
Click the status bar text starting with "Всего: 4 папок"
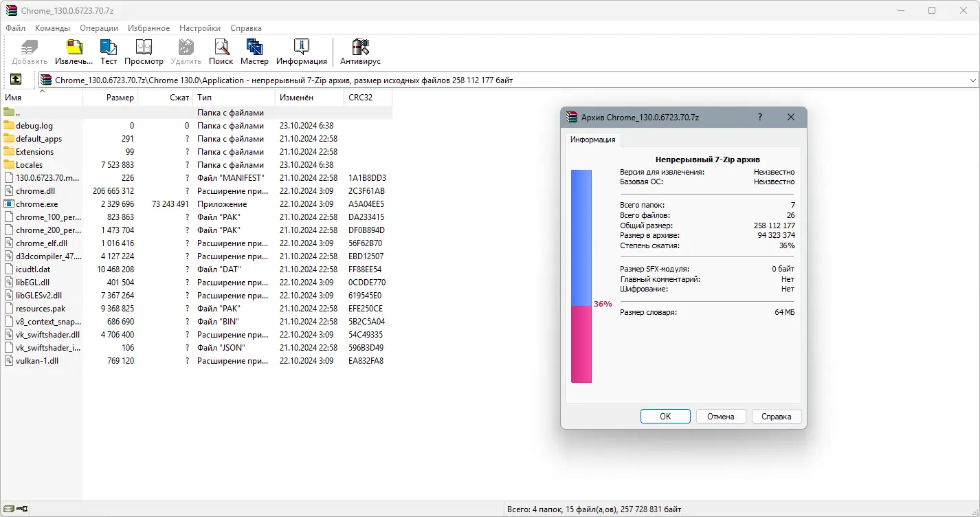[x=594, y=509]
